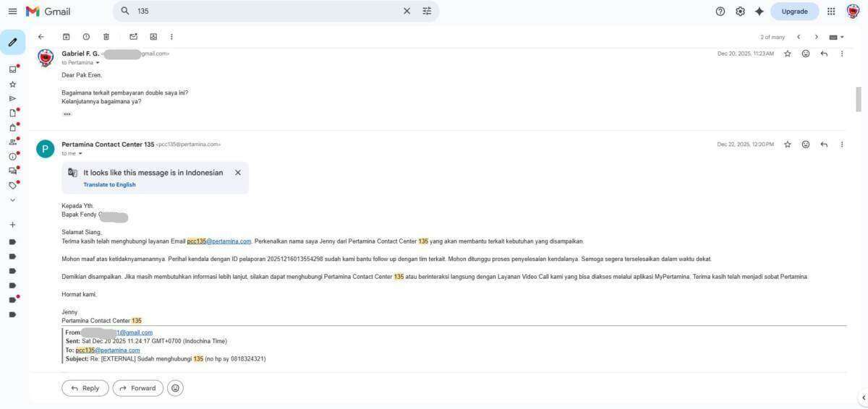Mark the conversation as unread
Screen dimensions: 868x409
[133, 37]
